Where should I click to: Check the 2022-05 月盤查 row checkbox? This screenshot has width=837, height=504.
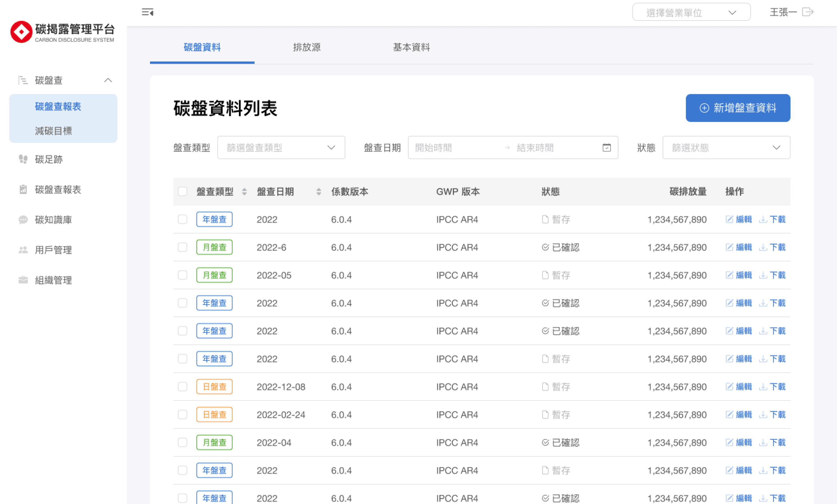(x=182, y=275)
